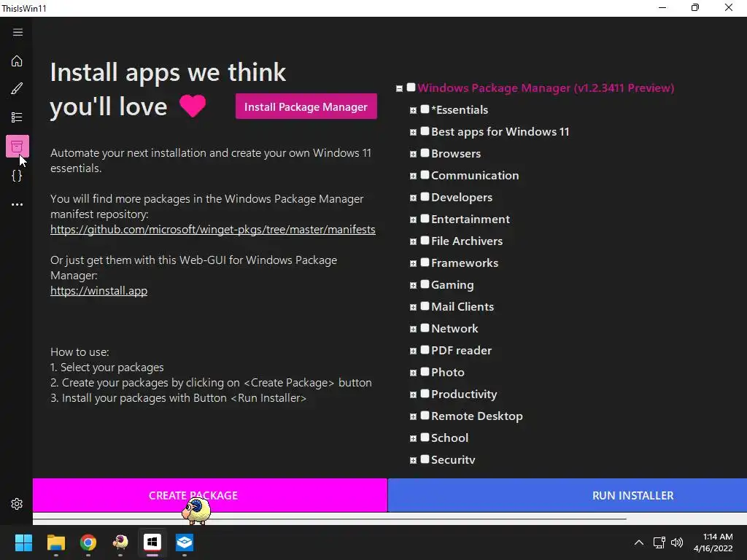
Task: Open File Explorer from the taskbar
Action: 55,542
